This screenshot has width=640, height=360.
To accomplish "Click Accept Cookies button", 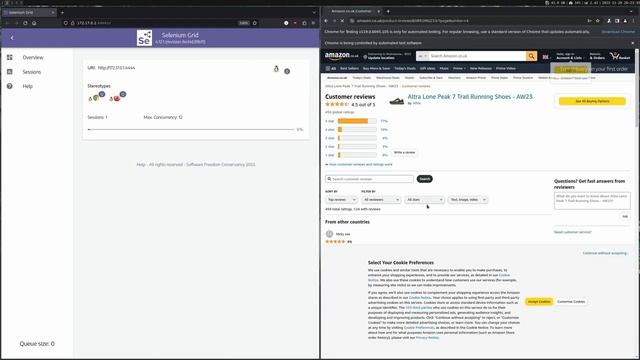I will 539,302.
